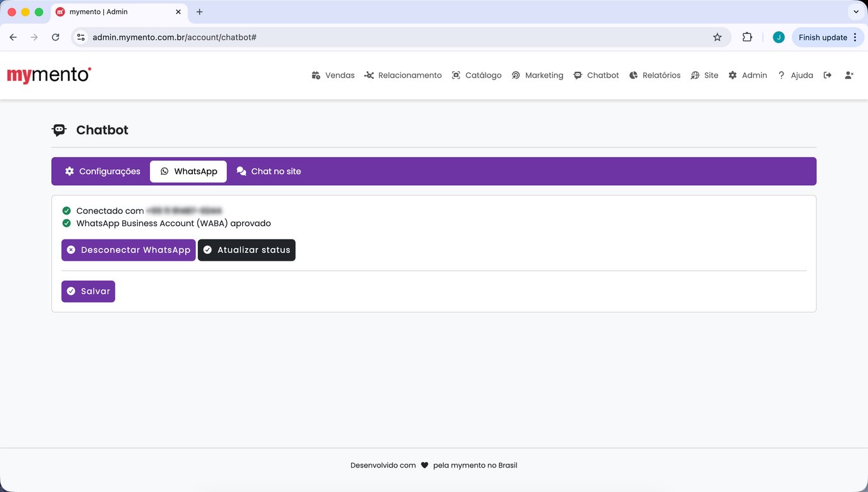
Task: Open the Admin menu
Action: click(748, 76)
